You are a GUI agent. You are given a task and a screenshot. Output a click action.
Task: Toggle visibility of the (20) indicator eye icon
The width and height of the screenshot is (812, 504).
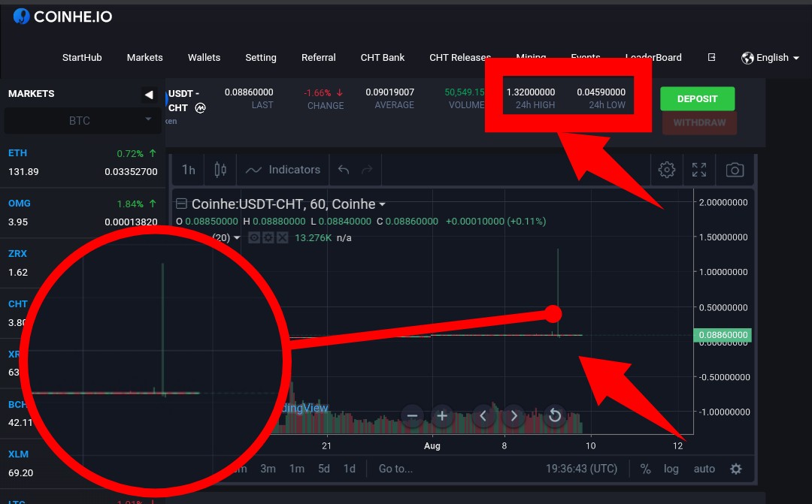click(x=254, y=237)
